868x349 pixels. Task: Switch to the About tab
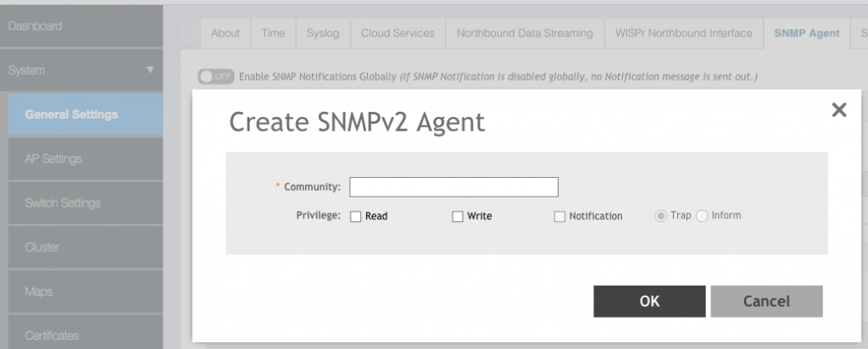pos(225,33)
